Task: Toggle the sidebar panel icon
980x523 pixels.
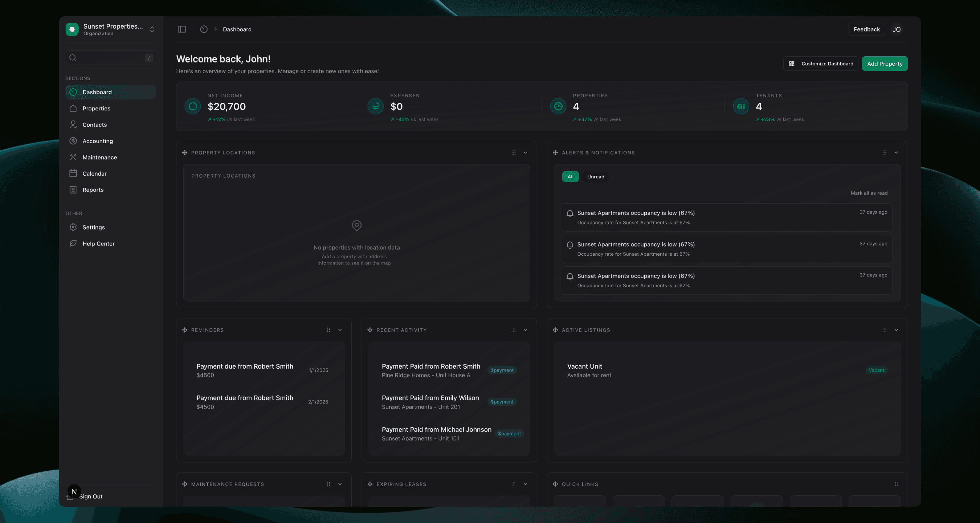Action: (182, 29)
